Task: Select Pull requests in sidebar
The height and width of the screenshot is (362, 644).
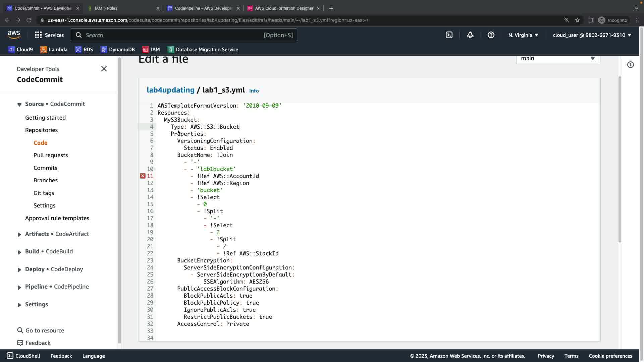Action: point(51,155)
